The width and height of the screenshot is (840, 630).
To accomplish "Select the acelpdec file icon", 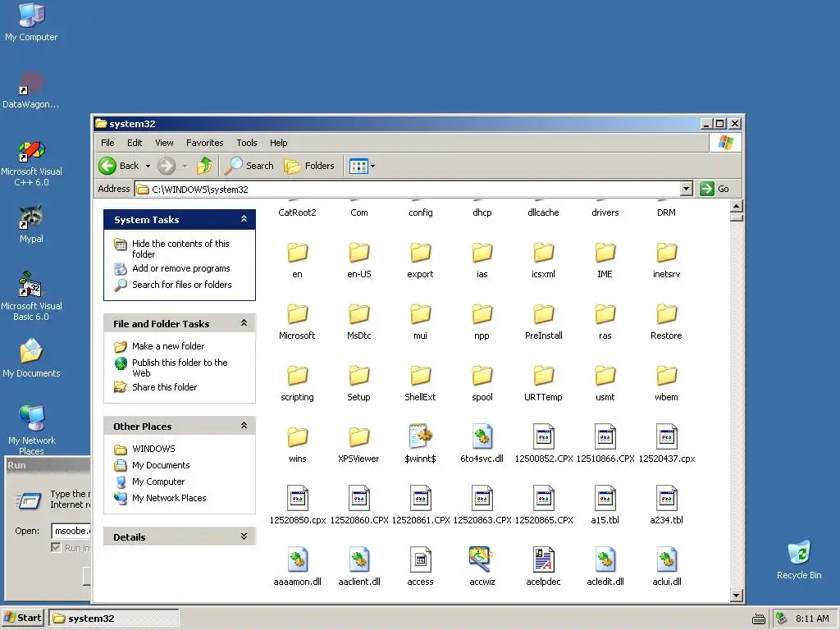I will [543, 559].
